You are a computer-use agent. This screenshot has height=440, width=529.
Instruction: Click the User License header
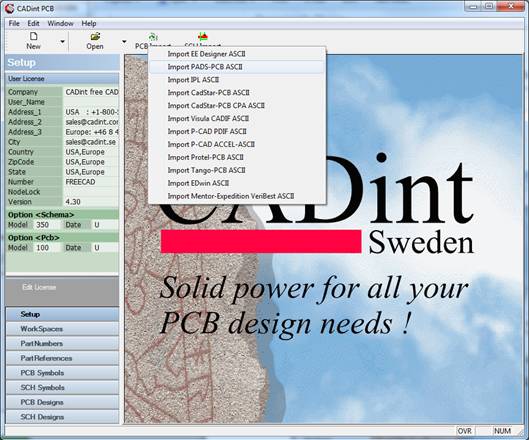(62, 79)
